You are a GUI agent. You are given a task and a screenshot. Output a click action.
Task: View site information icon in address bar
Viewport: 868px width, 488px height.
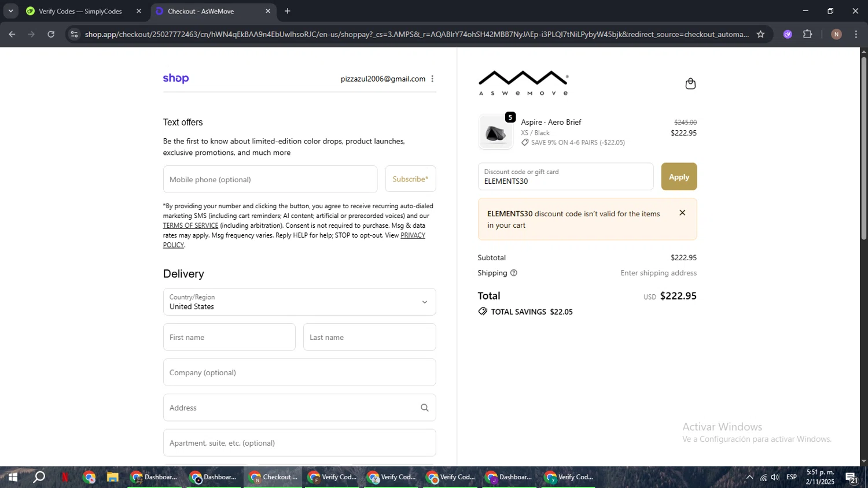pyautogui.click(x=73, y=34)
